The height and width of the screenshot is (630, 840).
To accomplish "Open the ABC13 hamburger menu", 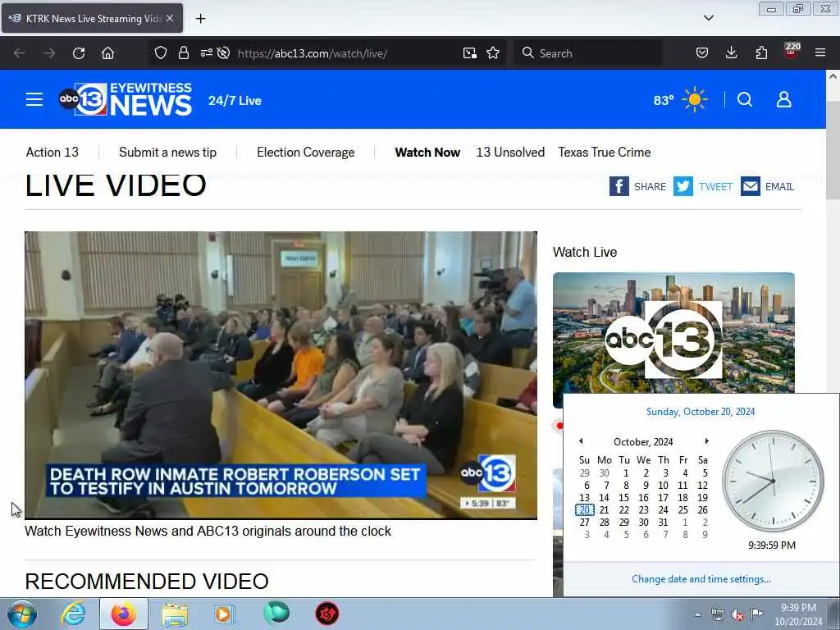I will pyautogui.click(x=34, y=99).
